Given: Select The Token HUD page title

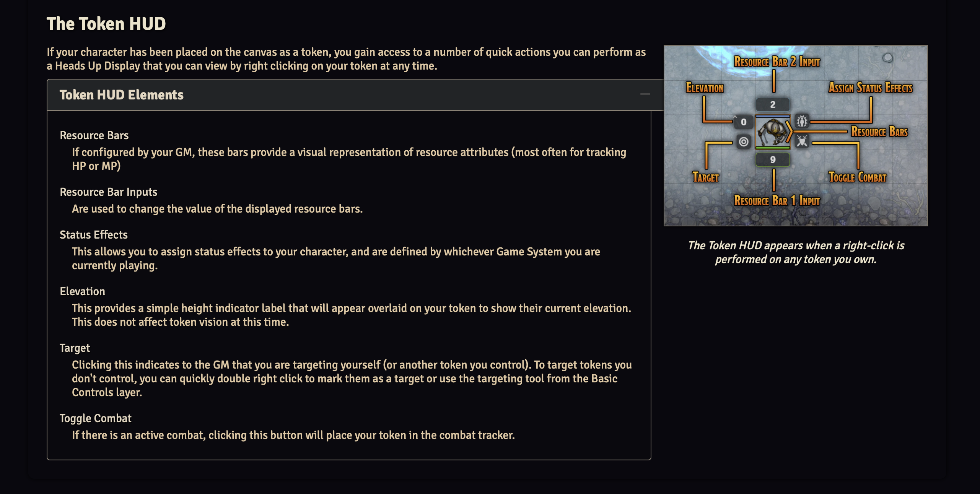Looking at the screenshot, I should [x=106, y=23].
